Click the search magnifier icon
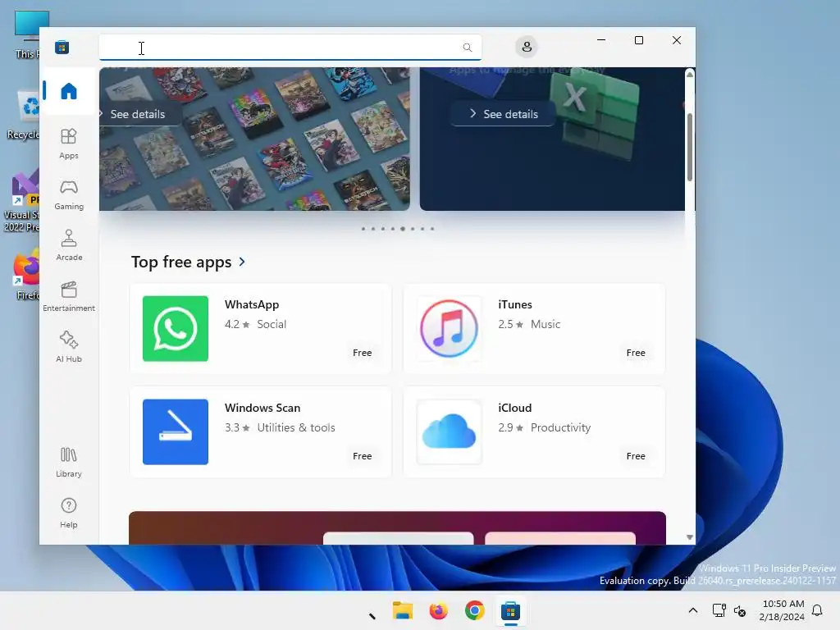This screenshot has width=840, height=630. (467, 48)
